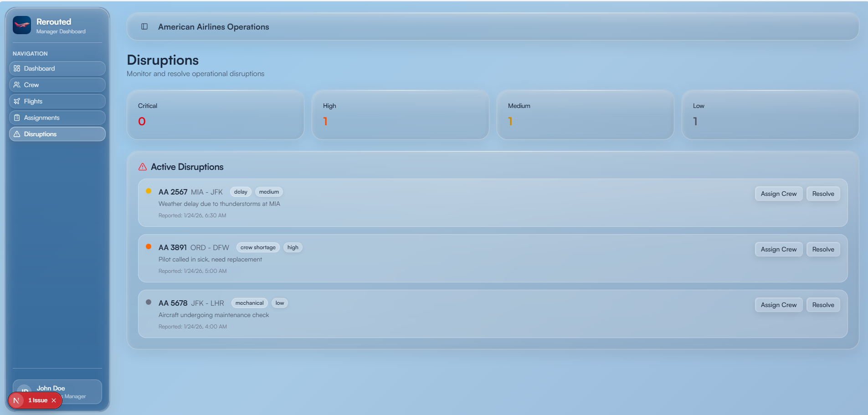Open the 1 Issue alert pill

[35, 400]
